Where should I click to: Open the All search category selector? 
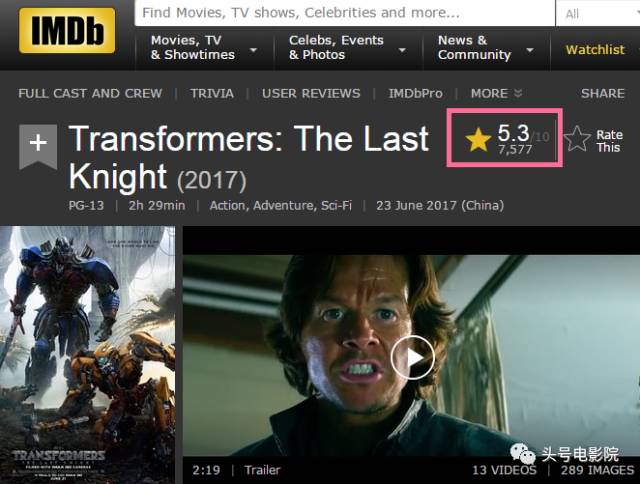(x=598, y=13)
